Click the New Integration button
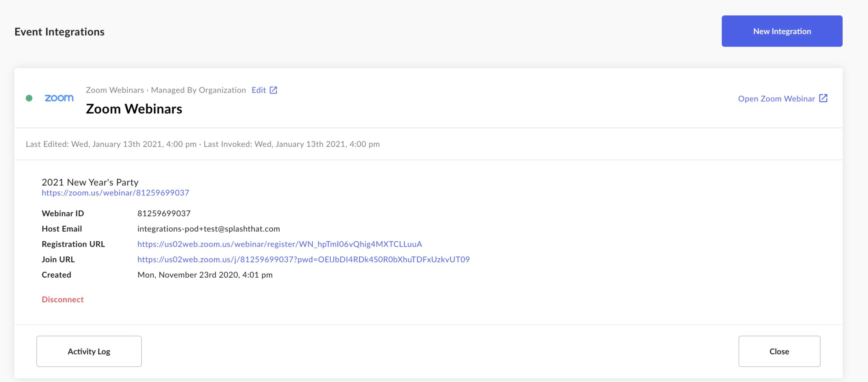868x382 pixels. pyautogui.click(x=782, y=31)
